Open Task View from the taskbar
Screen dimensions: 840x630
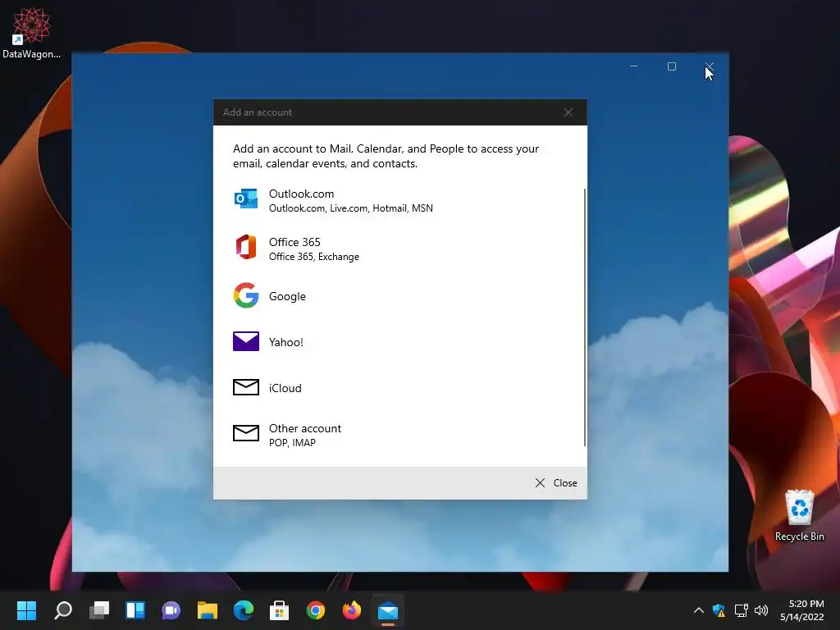[99, 610]
